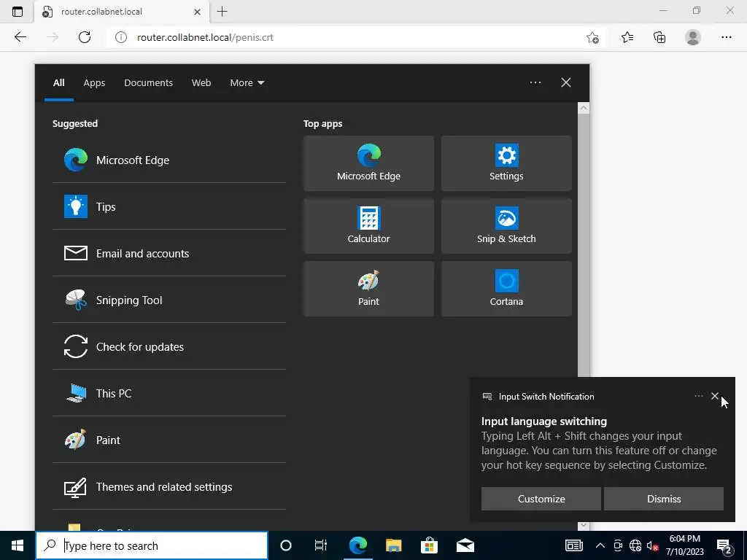Viewport: 747px width, 560px height.
Task: Select the All search tab
Action: [x=58, y=83]
